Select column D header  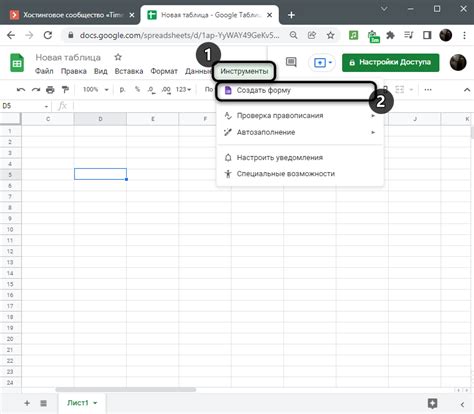click(100, 119)
